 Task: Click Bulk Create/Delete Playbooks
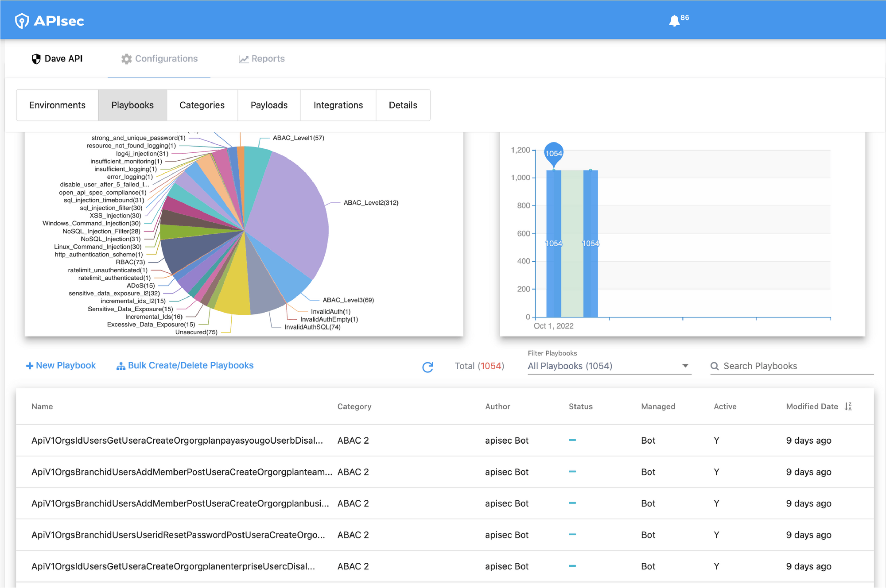coord(190,365)
